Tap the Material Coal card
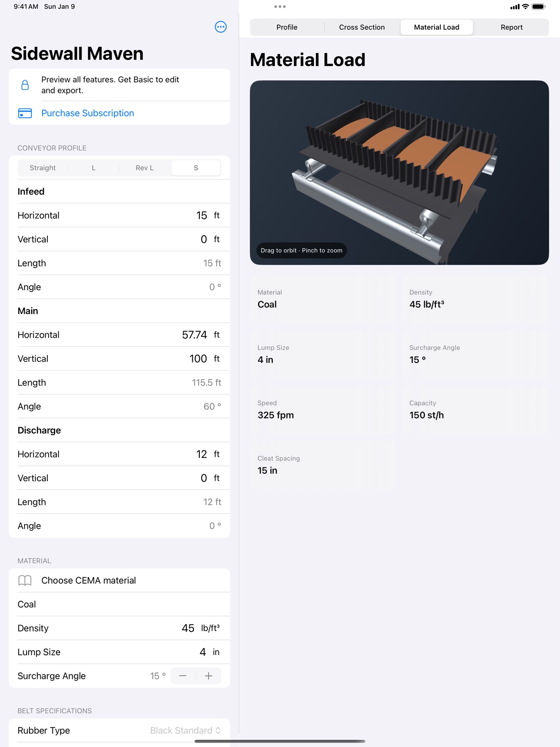The image size is (560, 747). [323, 299]
